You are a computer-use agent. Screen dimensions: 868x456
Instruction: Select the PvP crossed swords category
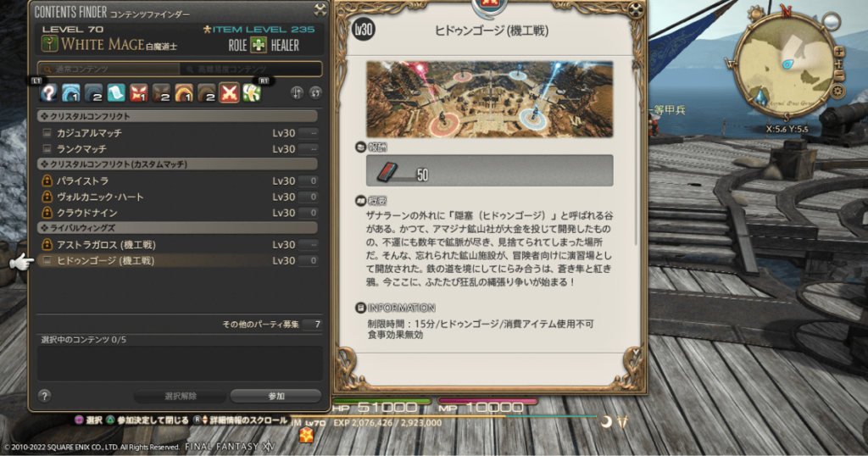229,93
